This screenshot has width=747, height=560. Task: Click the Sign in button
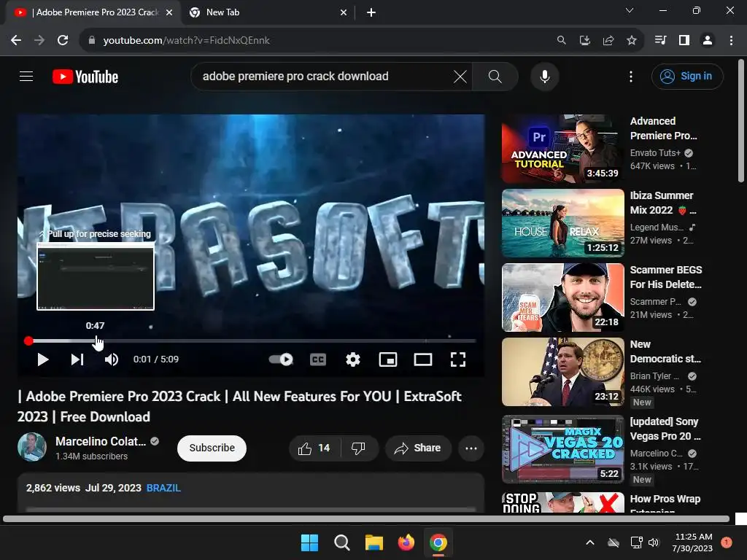[x=687, y=76]
